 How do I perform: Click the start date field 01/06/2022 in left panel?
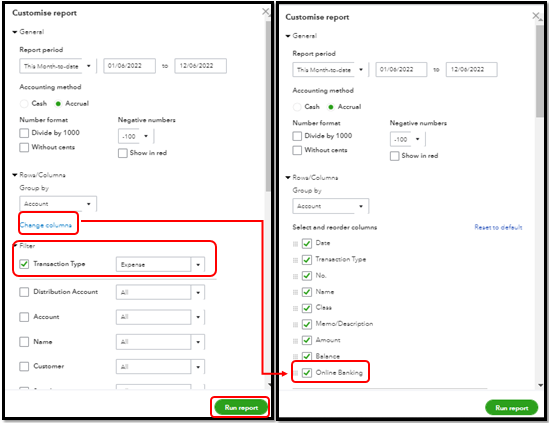(x=129, y=66)
